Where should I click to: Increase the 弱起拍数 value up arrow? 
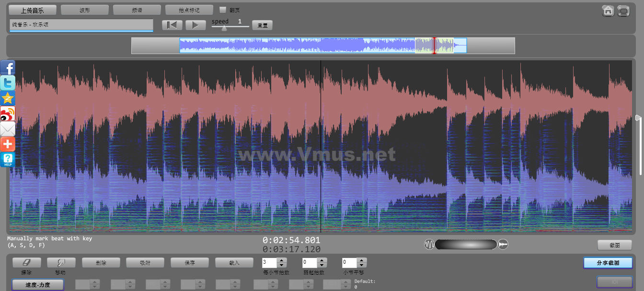(322, 260)
